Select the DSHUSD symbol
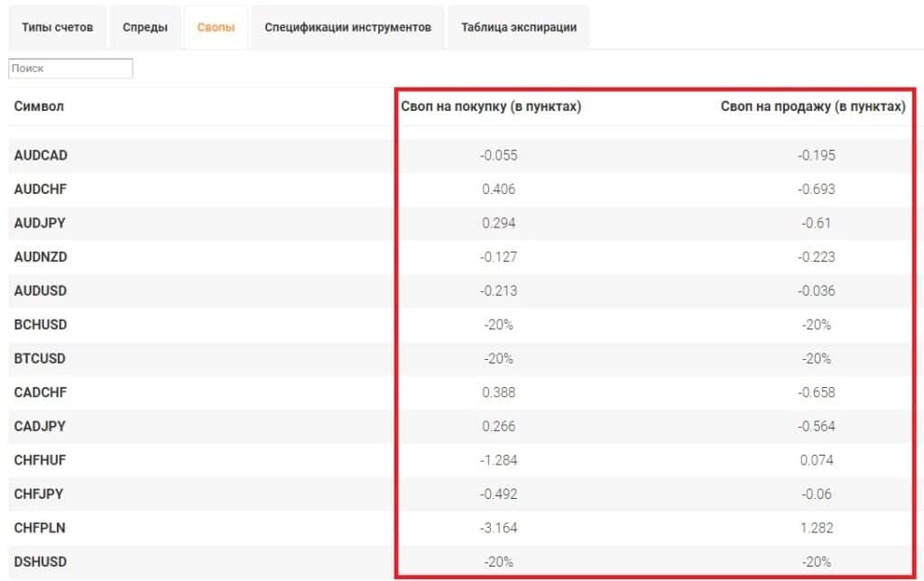 pos(41,561)
